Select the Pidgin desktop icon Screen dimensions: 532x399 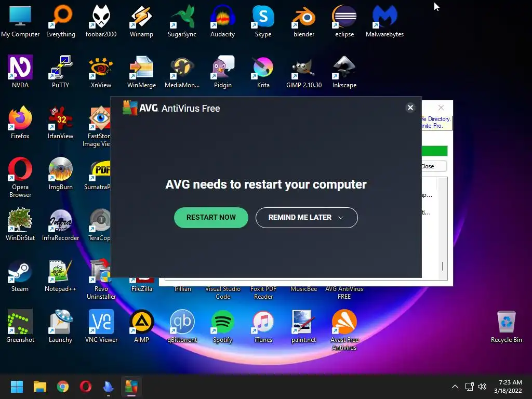(x=222, y=72)
